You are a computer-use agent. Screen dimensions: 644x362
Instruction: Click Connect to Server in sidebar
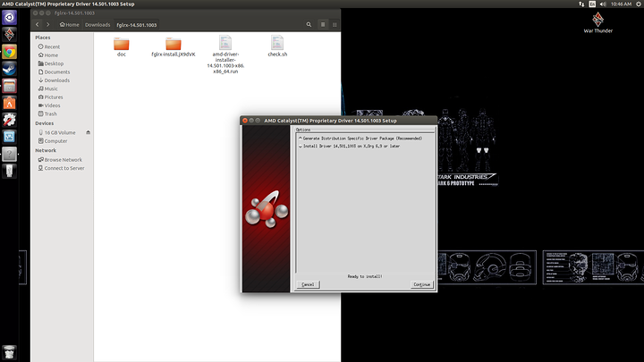[x=61, y=168]
